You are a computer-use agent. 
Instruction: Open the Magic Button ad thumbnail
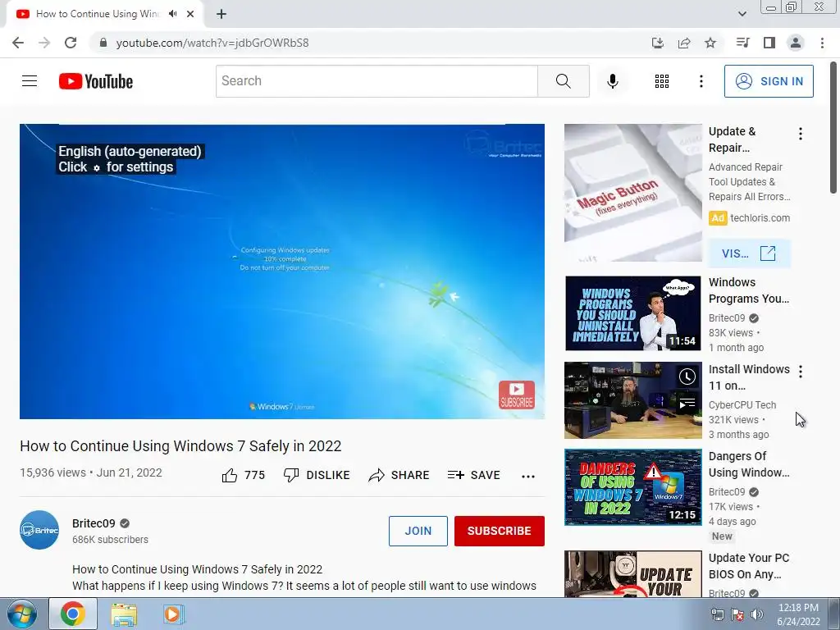point(632,193)
